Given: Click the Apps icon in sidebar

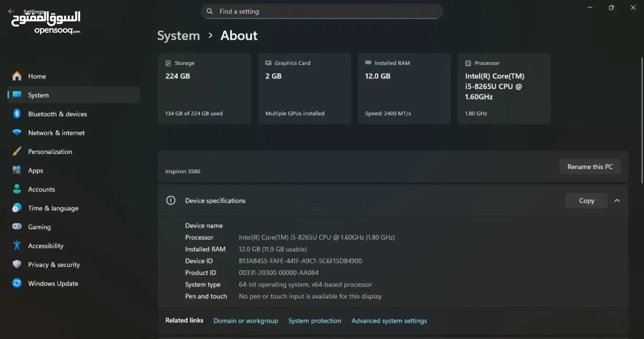Looking at the screenshot, I should pyautogui.click(x=17, y=170).
